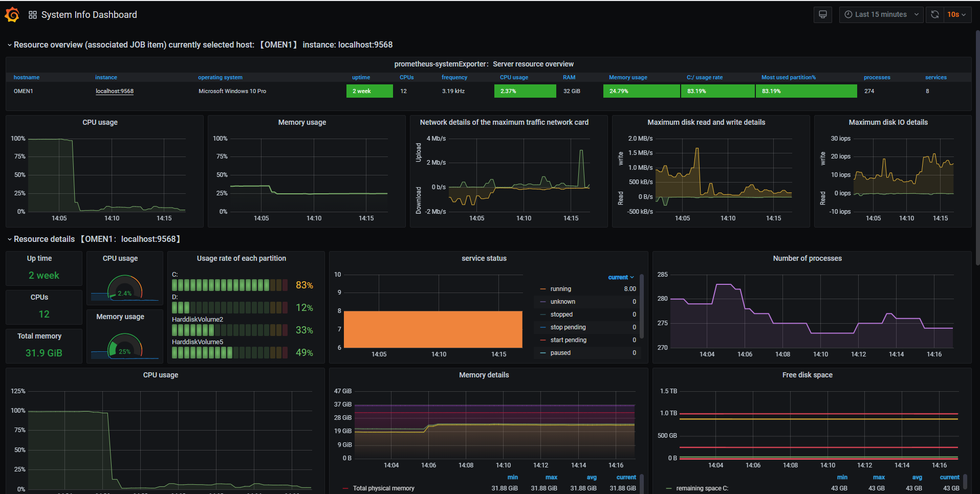
Task: Click the refresh dashboard icon
Action: click(x=934, y=14)
